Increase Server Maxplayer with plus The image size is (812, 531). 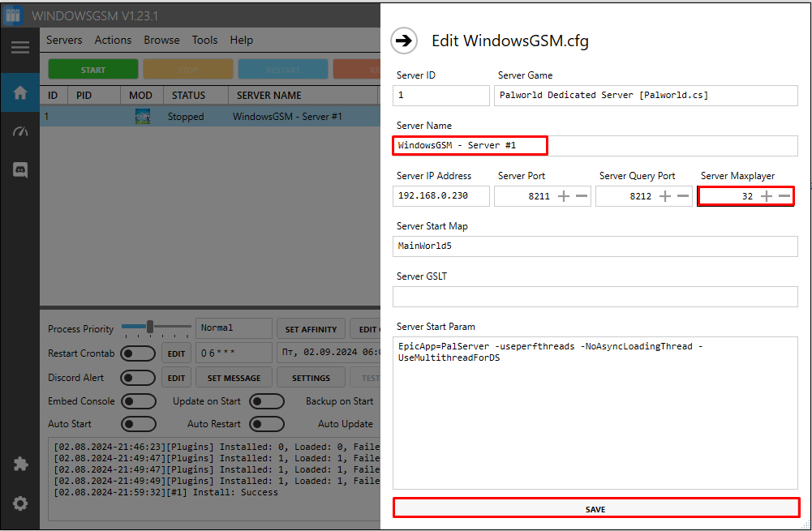click(767, 196)
